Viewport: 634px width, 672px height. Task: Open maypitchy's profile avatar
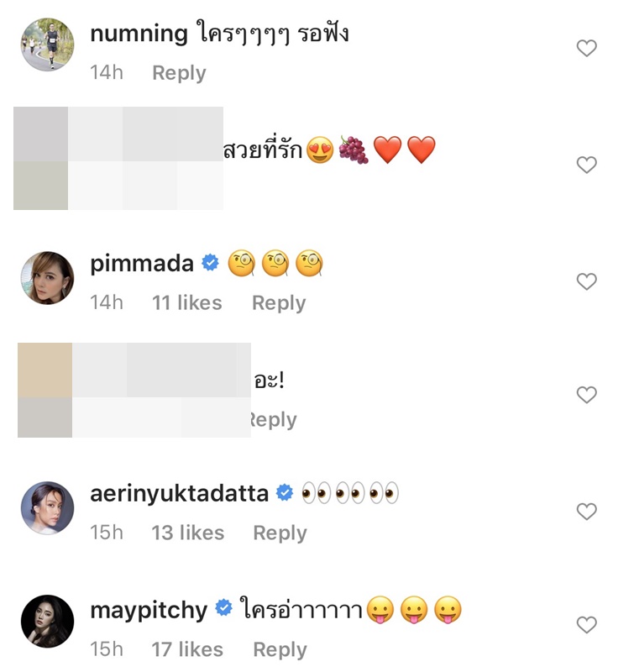(x=47, y=622)
